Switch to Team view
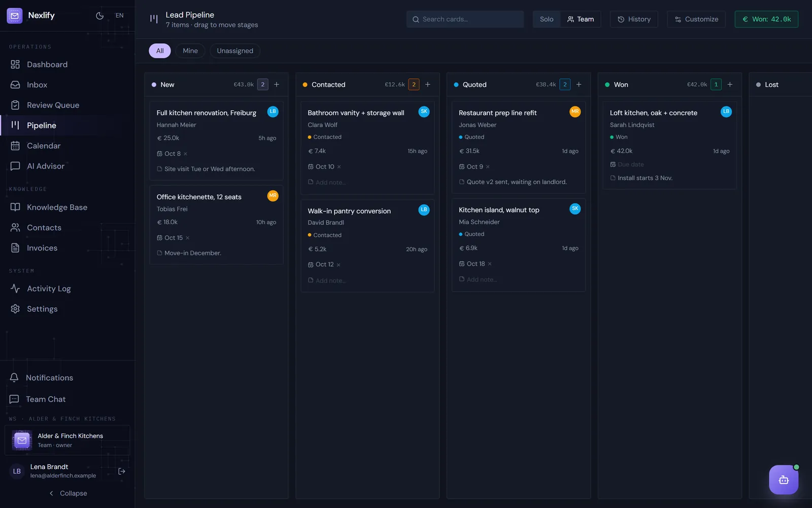 tap(581, 19)
